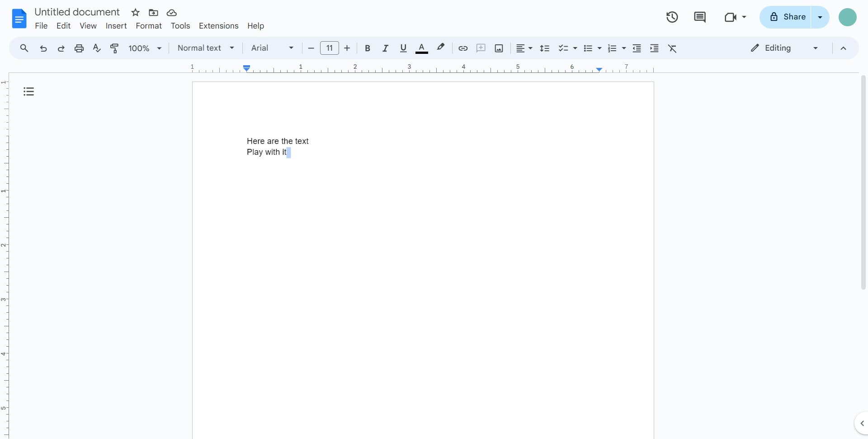Open the Extensions menu

[x=219, y=26]
